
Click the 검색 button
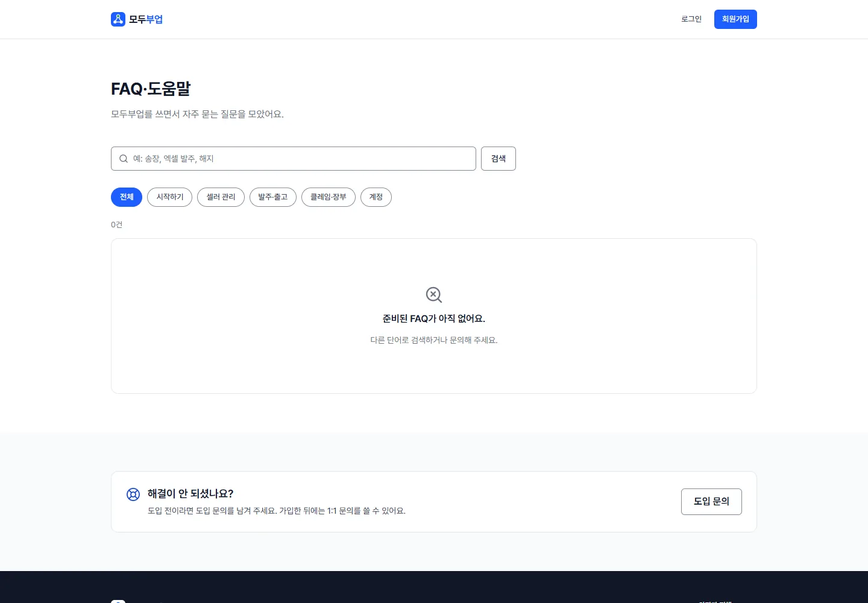point(498,159)
